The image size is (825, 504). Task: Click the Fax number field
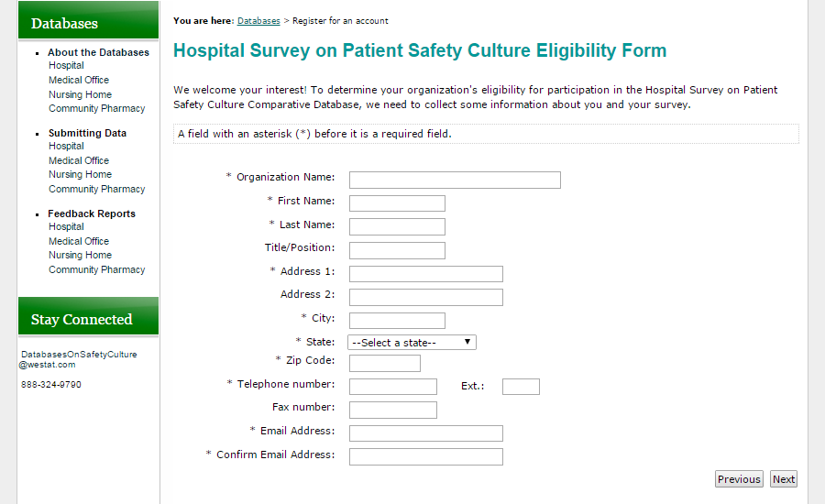tap(393, 410)
